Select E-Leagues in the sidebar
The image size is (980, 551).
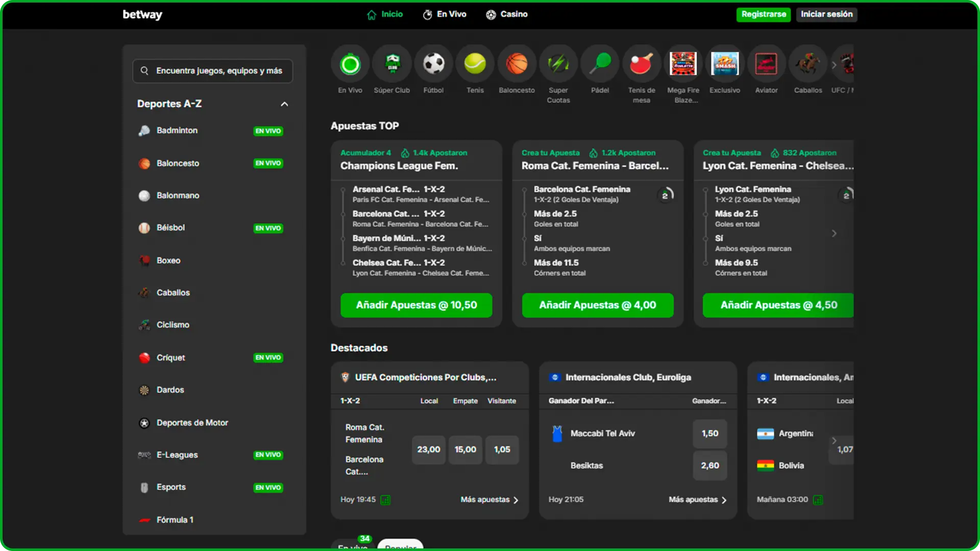(211, 455)
